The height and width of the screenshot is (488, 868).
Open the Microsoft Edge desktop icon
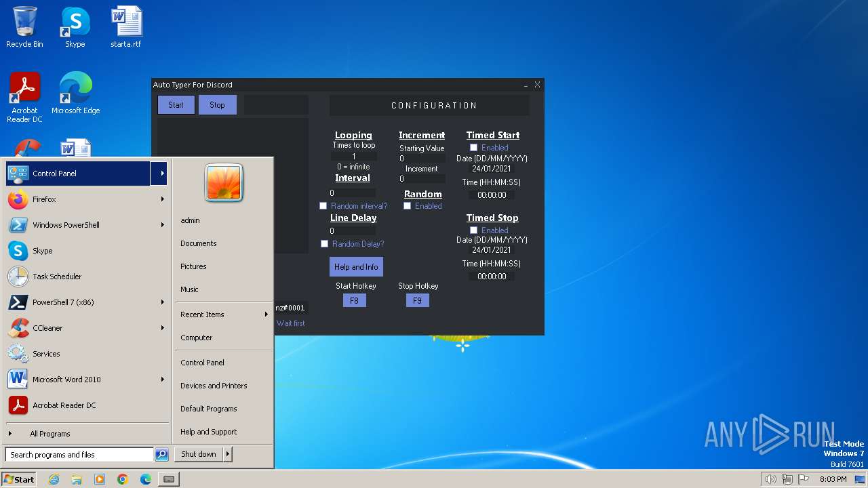75,94
